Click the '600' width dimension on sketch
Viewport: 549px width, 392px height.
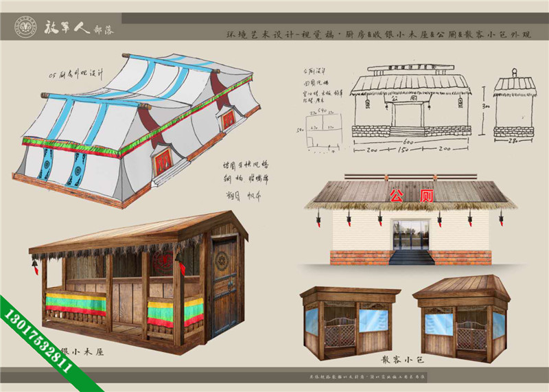click(x=408, y=142)
